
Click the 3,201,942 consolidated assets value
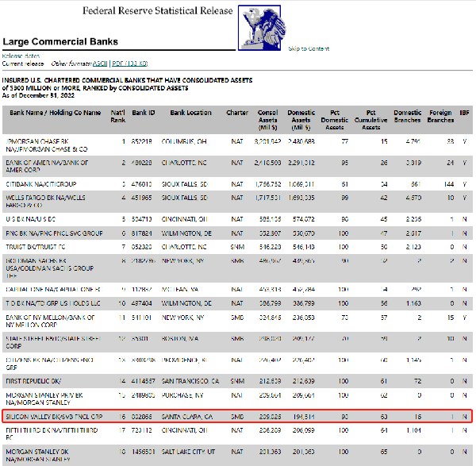pos(268,141)
